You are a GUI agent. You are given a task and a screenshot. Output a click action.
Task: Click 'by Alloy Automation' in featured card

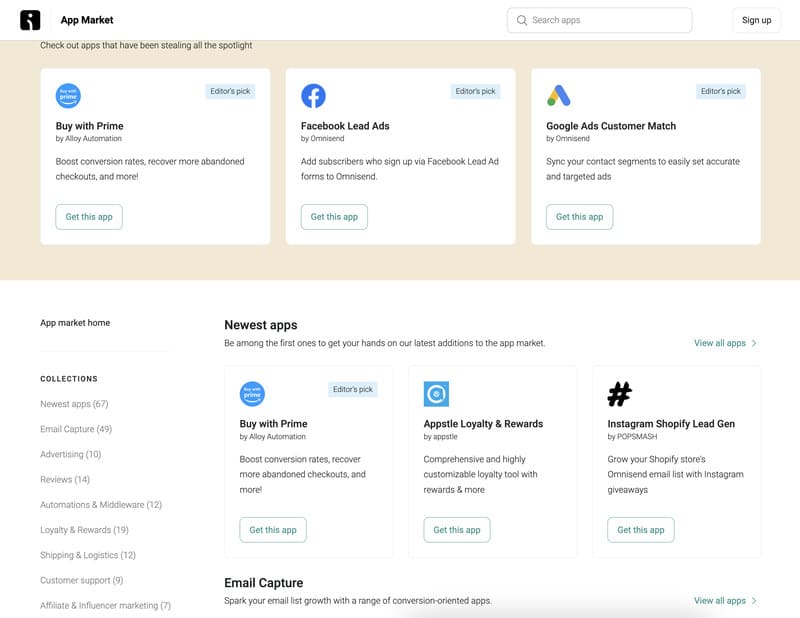point(89,138)
